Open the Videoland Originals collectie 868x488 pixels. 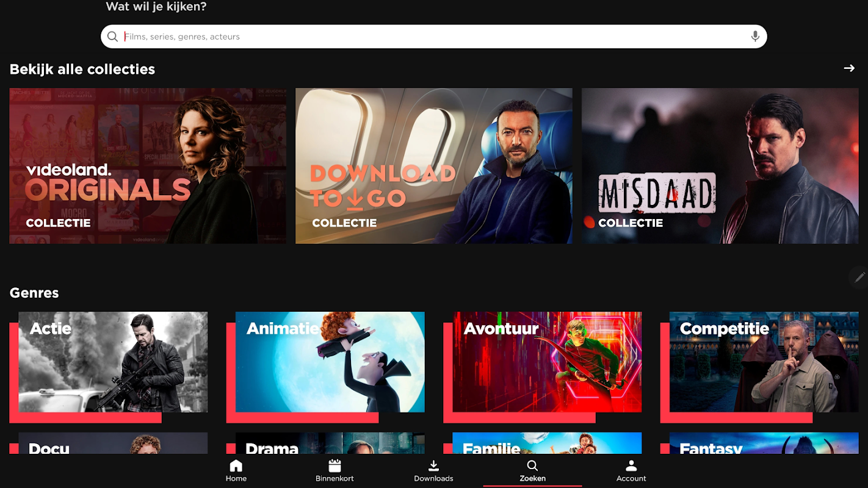click(x=148, y=166)
